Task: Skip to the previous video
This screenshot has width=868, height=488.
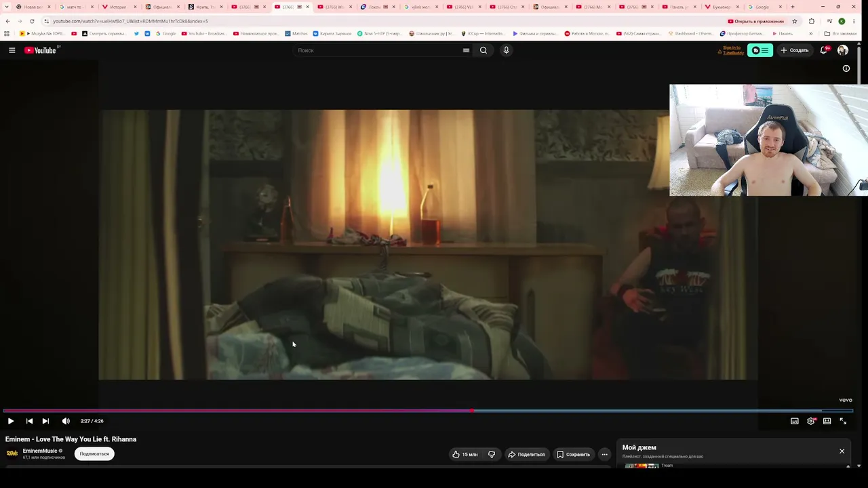Action: click(x=29, y=421)
